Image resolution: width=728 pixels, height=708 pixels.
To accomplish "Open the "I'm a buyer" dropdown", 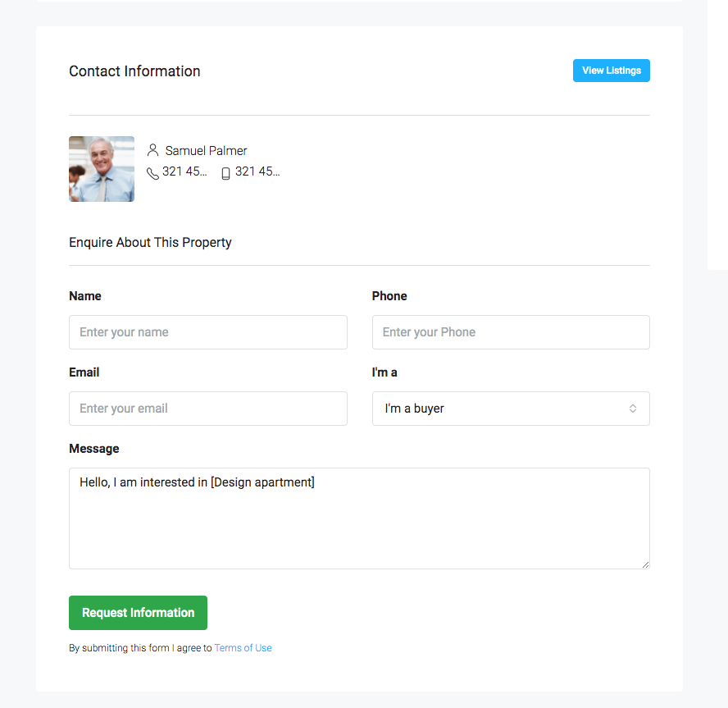I will click(x=511, y=409).
